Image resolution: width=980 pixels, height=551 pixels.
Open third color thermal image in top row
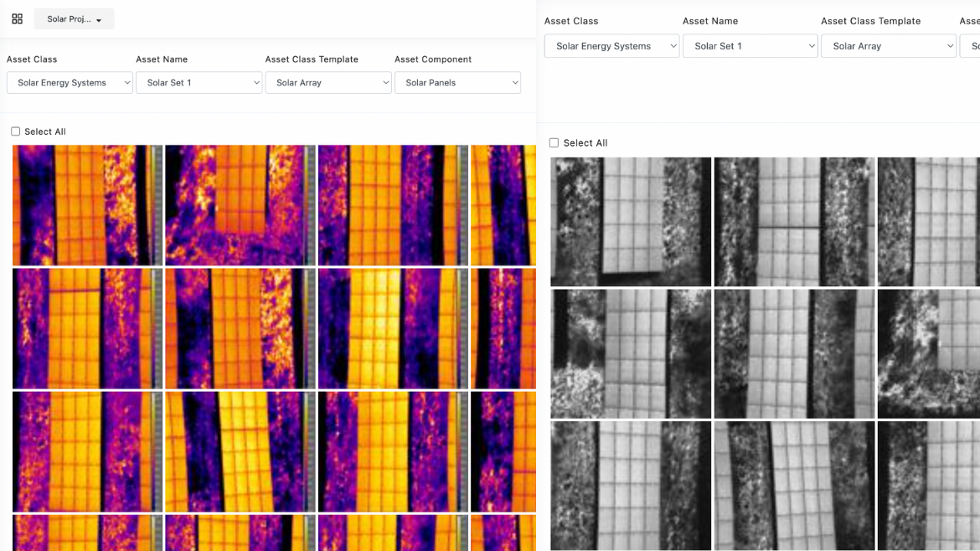point(393,205)
